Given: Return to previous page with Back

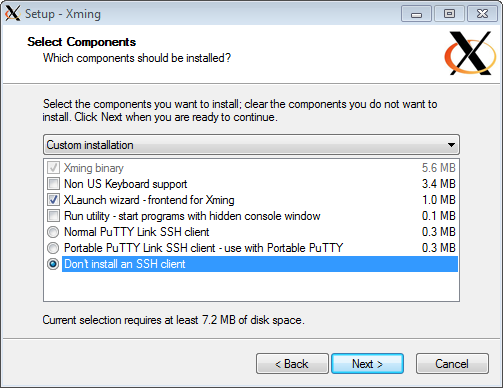Looking at the screenshot, I should tap(292, 364).
